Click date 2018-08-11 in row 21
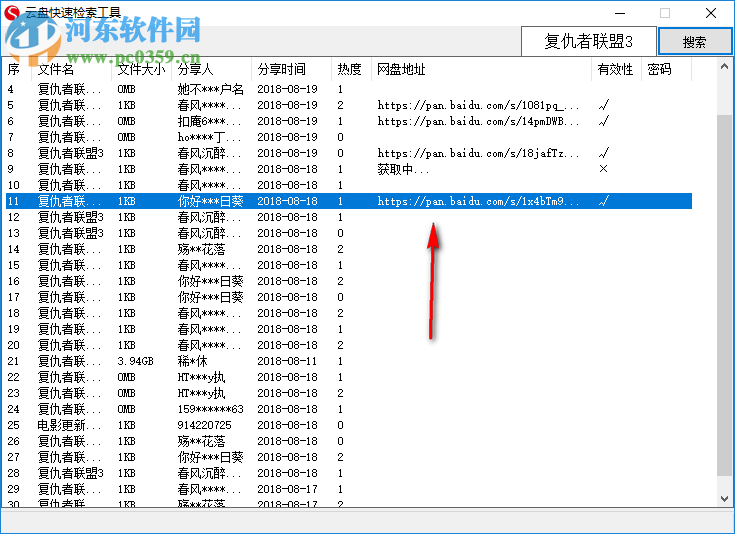This screenshot has height=534, width=735. click(287, 361)
